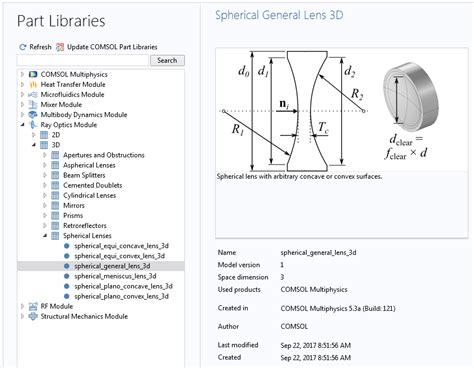Select the RF Module icon
This screenshot has height=368, width=474.
click(x=33, y=306)
